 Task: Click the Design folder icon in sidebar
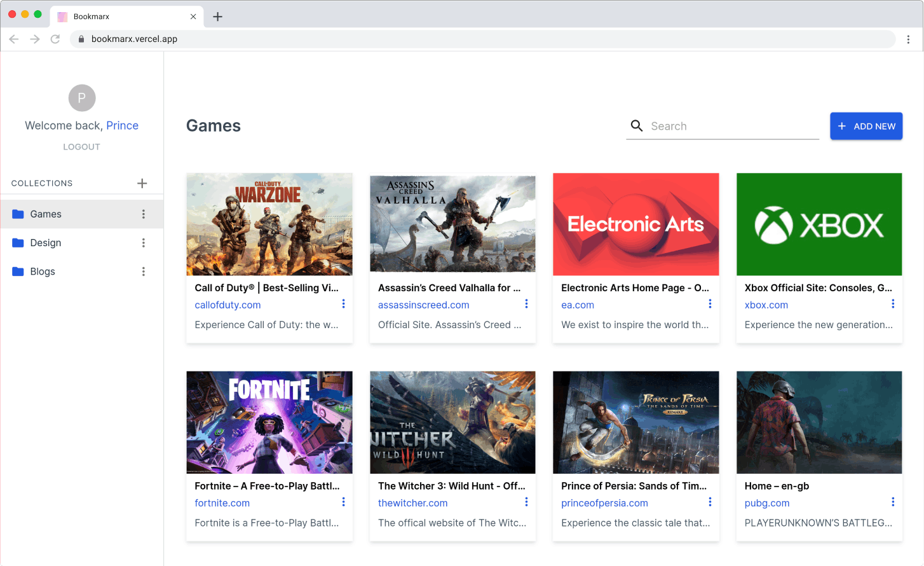click(x=18, y=243)
